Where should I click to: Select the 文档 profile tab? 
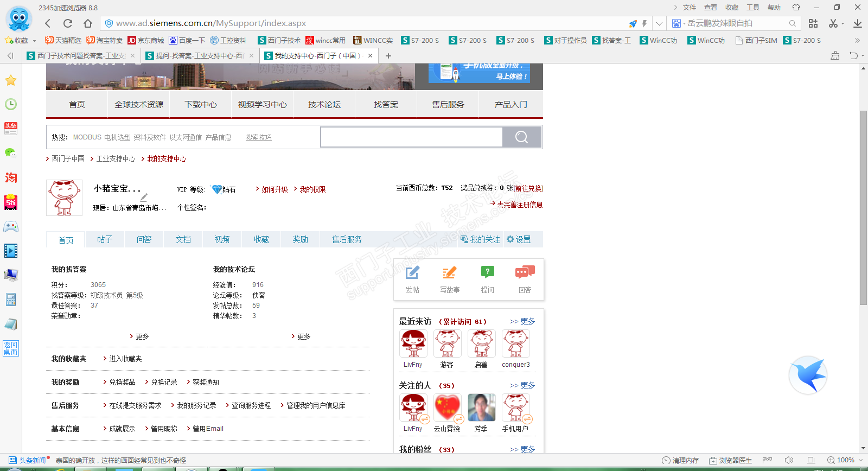click(183, 239)
